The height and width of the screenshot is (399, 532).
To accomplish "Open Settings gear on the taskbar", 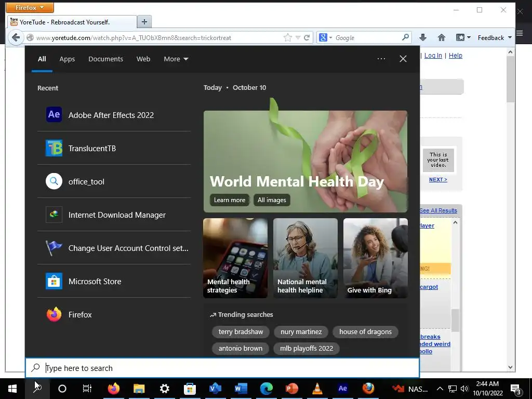I will click(x=165, y=389).
